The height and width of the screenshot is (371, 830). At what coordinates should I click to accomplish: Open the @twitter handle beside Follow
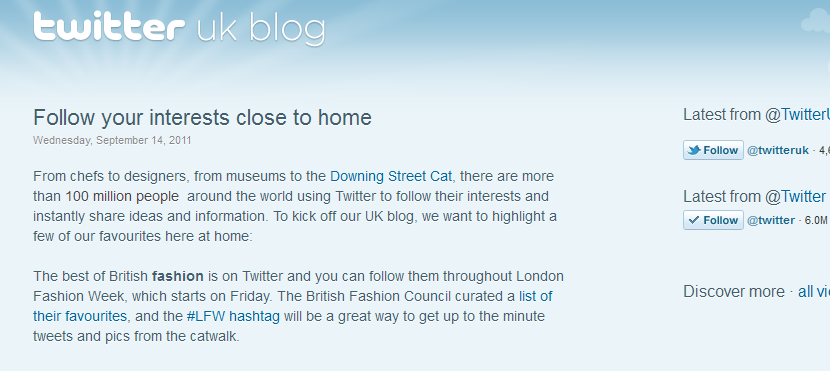coord(771,220)
